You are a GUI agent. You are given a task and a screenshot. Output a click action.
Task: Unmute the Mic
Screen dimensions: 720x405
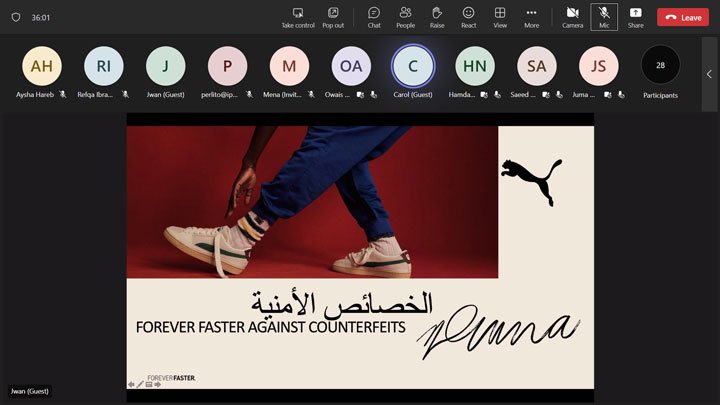pyautogui.click(x=604, y=17)
